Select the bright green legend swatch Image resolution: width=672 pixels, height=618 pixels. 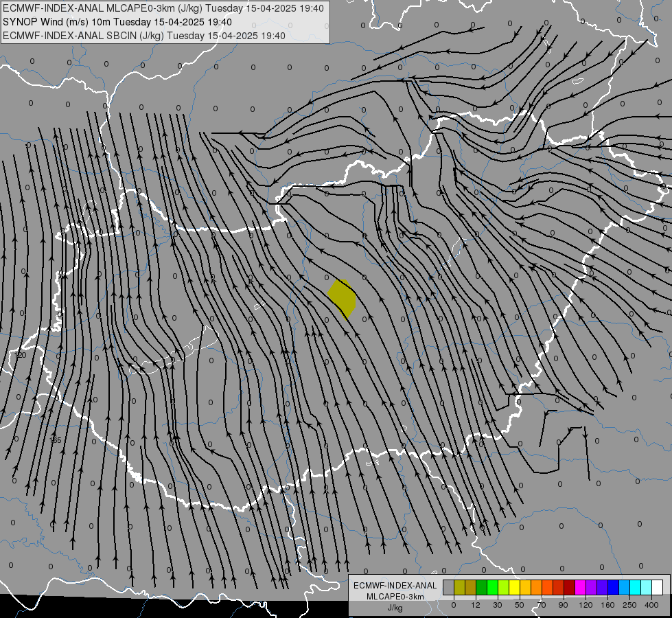pos(493,587)
